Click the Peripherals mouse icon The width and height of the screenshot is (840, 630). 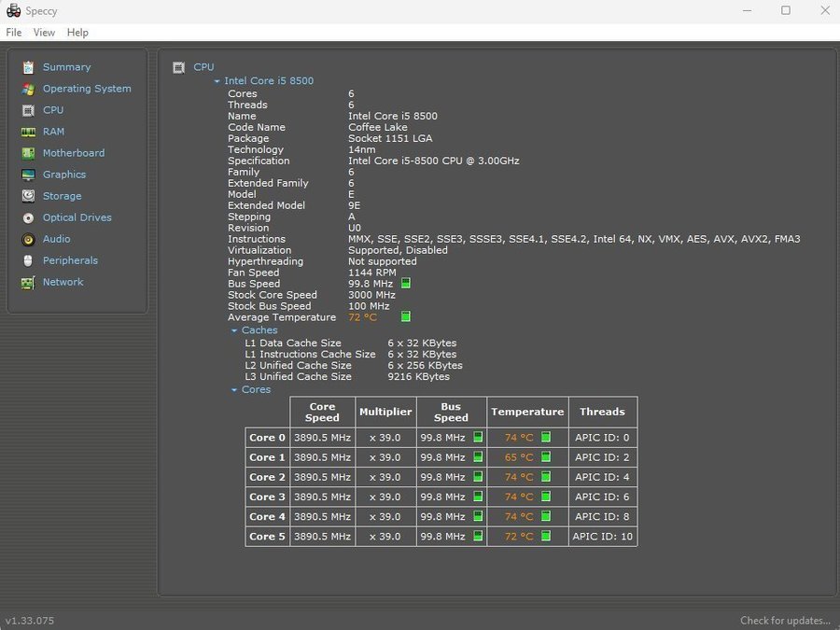point(28,260)
